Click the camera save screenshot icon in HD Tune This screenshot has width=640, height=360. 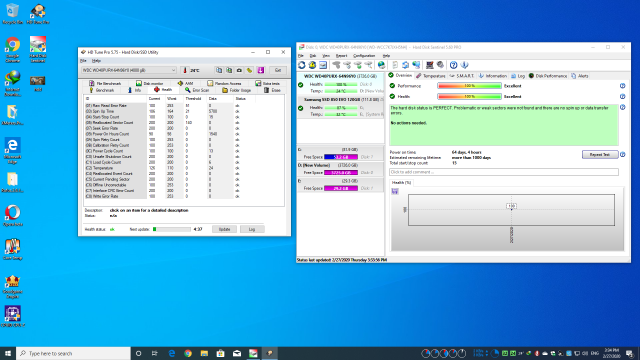tap(239, 70)
